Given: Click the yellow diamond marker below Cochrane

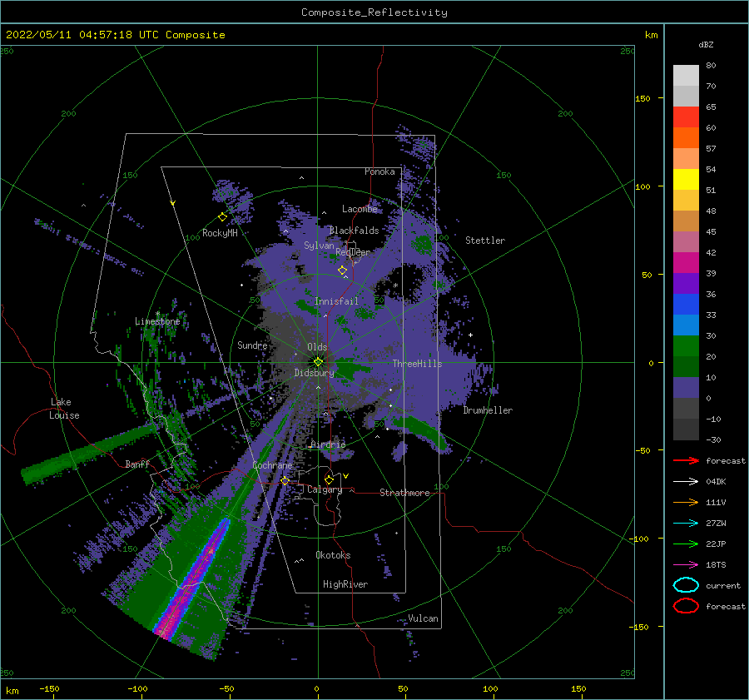Looking at the screenshot, I should (285, 480).
